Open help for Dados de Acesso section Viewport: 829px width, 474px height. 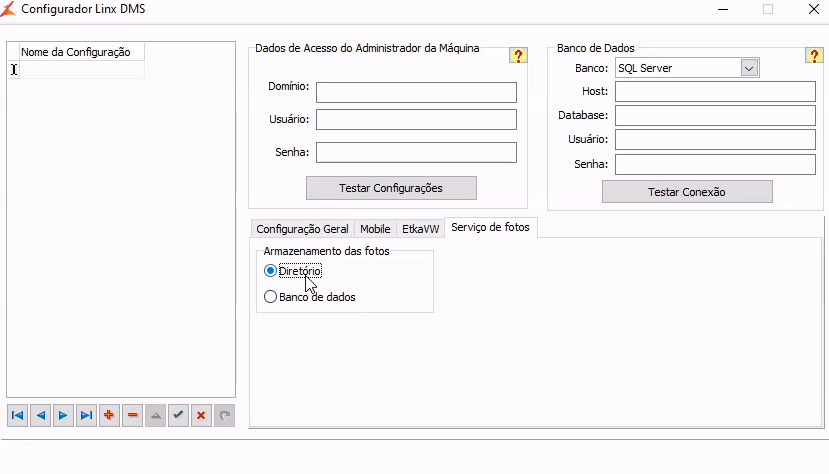click(518, 55)
